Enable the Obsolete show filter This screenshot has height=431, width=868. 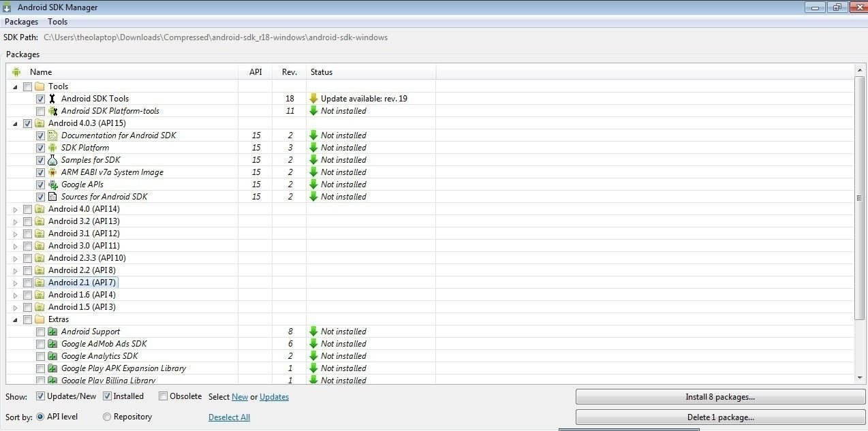tap(163, 396)
